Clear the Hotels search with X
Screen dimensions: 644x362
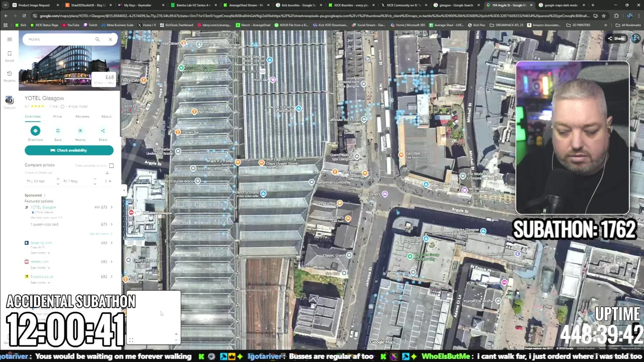click(x=110, y=39)
